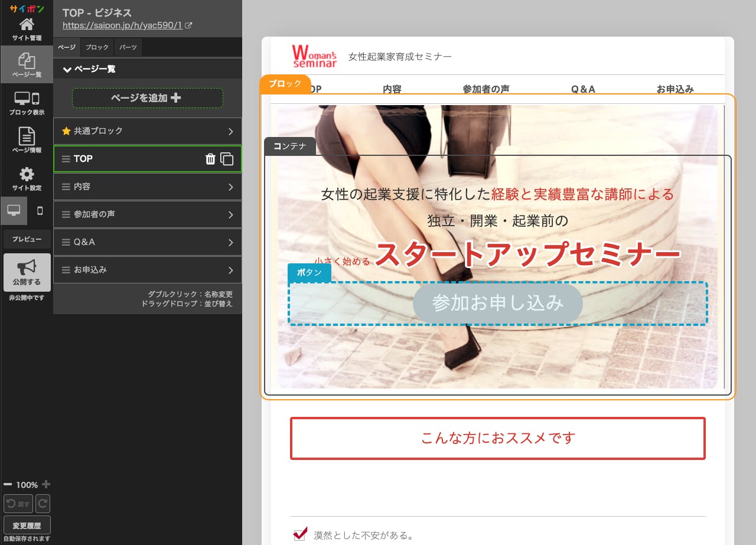
Task: Switch to desktop view mode
Action: coord(14,211)
